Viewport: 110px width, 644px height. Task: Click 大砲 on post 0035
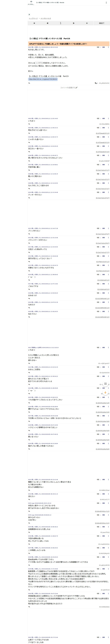point(103,527)
